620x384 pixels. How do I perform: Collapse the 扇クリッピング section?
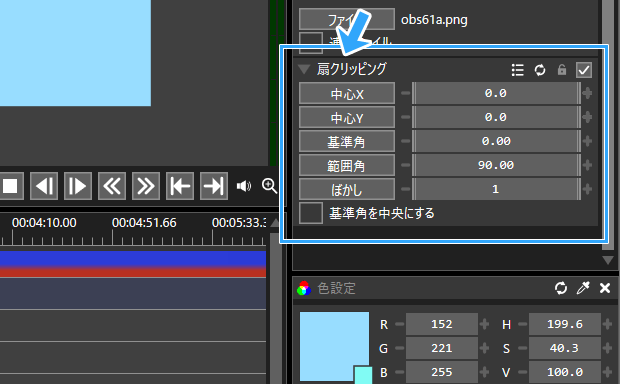(x=304, y=69)
